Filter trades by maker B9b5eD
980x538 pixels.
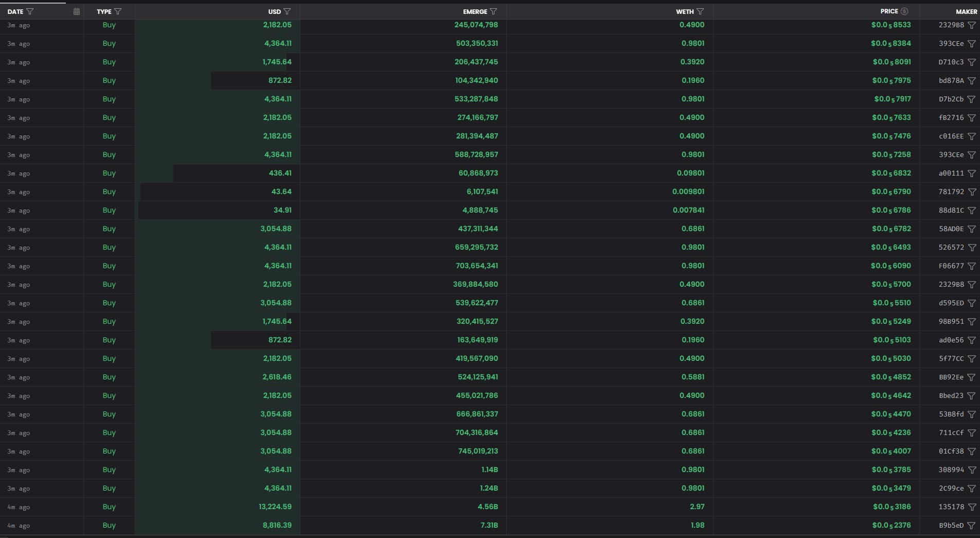(972, 526)
